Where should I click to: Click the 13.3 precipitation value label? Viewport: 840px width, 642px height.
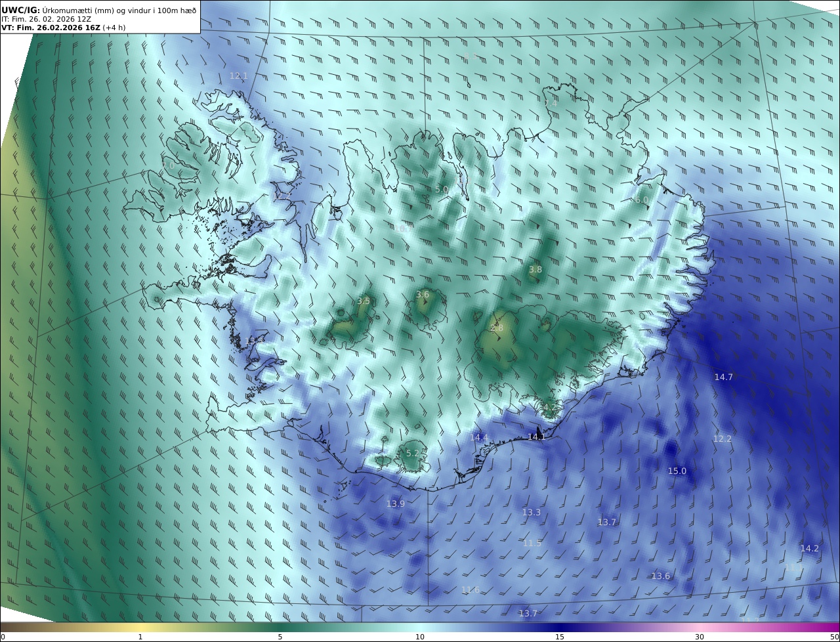pyautogui.click(x=532, y=513)
